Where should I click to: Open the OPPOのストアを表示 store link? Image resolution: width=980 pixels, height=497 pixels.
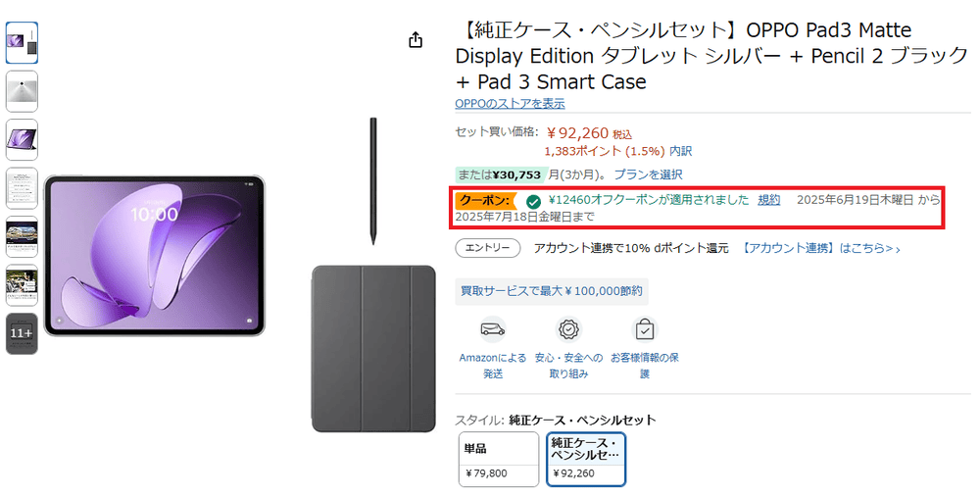pyautogui.click(x=510, y=103)
